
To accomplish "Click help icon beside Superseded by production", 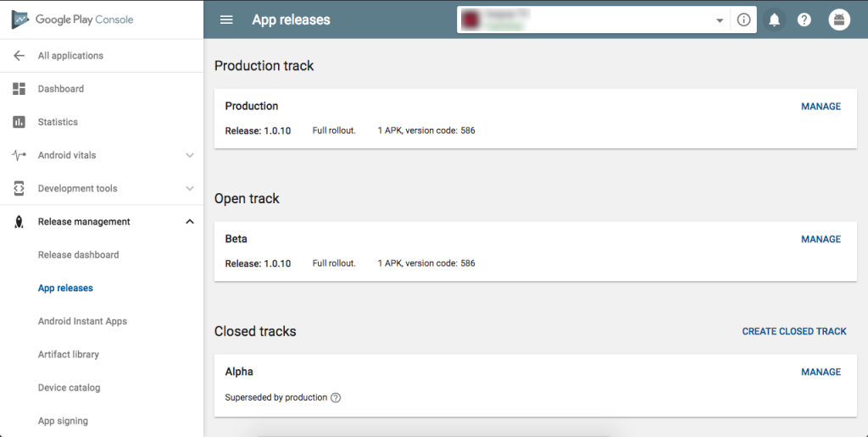I will coord(336,398).
